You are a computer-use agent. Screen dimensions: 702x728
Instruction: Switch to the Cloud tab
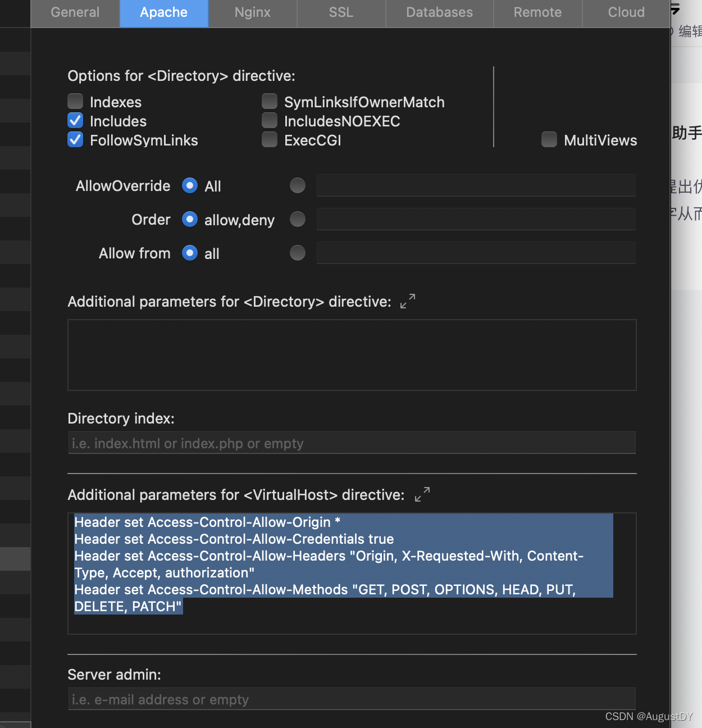point(626,12)
